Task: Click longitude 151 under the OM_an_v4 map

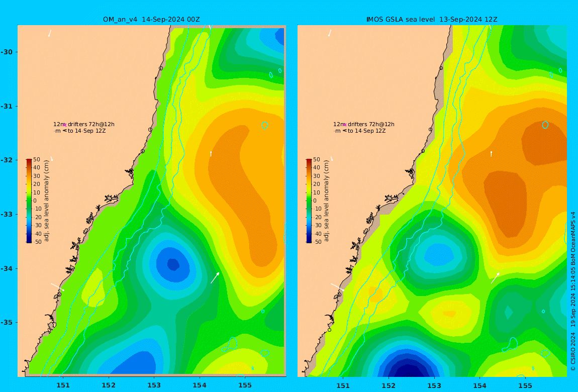Action: pos(63,385)
